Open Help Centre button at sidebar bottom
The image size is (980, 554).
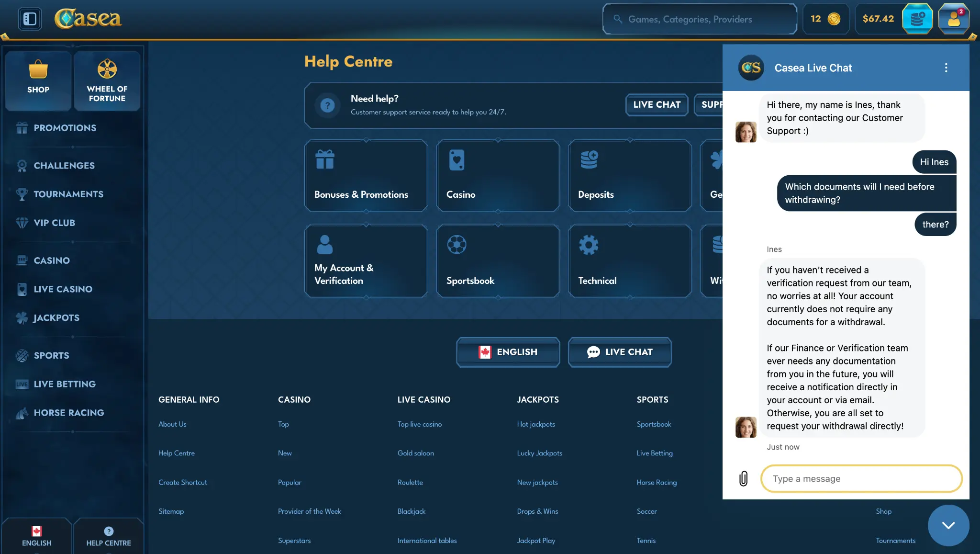(x=109, y=536)
